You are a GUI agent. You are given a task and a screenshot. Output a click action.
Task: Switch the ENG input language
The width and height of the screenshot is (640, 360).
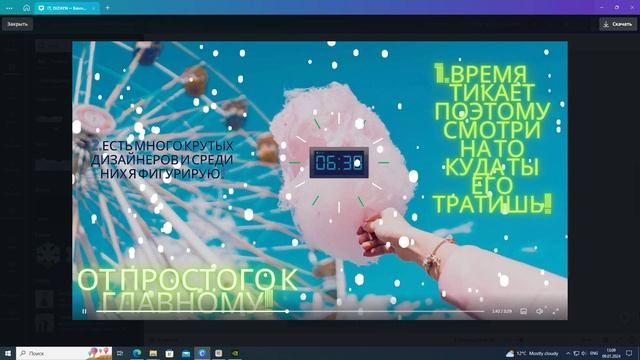[594, 353]
